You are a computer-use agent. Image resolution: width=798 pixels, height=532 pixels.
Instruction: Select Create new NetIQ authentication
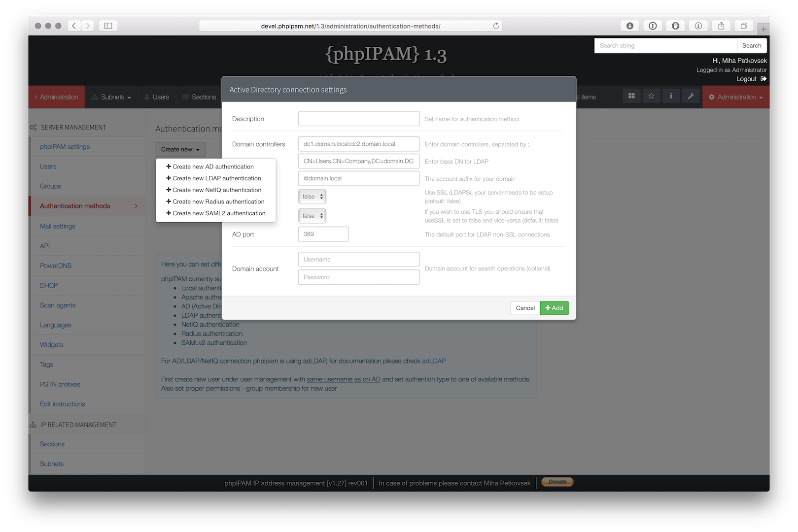(x=216, y=190)
